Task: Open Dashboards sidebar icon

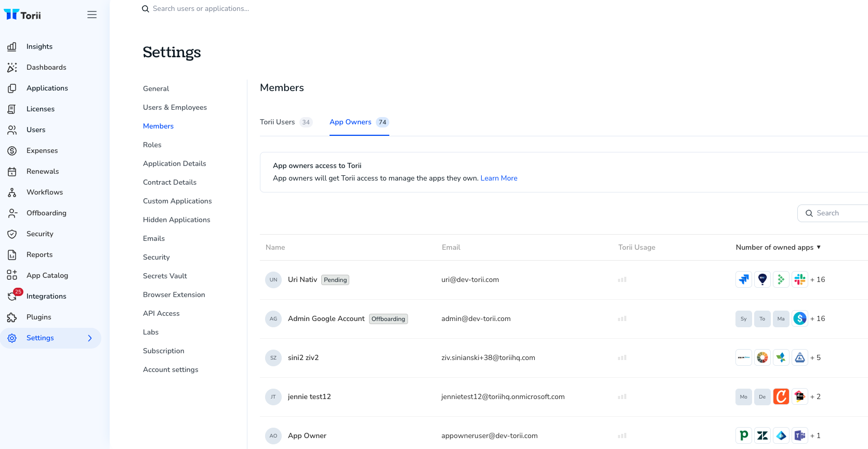Action: (x=12, y=68)
